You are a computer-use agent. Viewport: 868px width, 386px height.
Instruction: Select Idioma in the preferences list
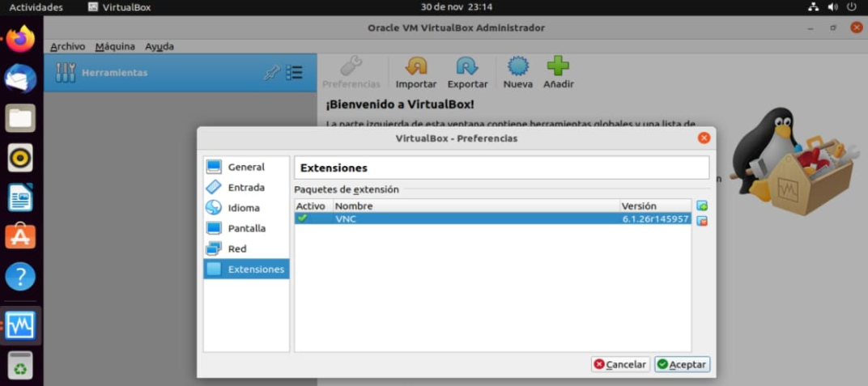[246, 208]
